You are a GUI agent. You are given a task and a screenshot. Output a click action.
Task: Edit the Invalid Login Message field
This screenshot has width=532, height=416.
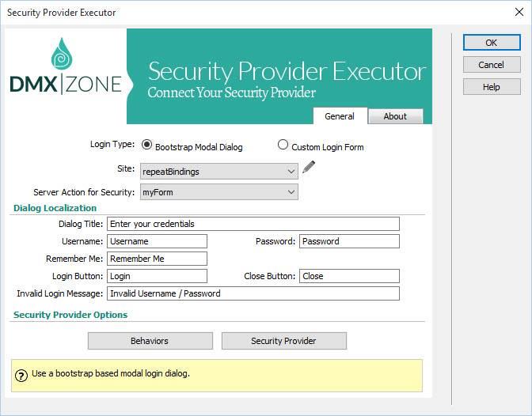253,293
